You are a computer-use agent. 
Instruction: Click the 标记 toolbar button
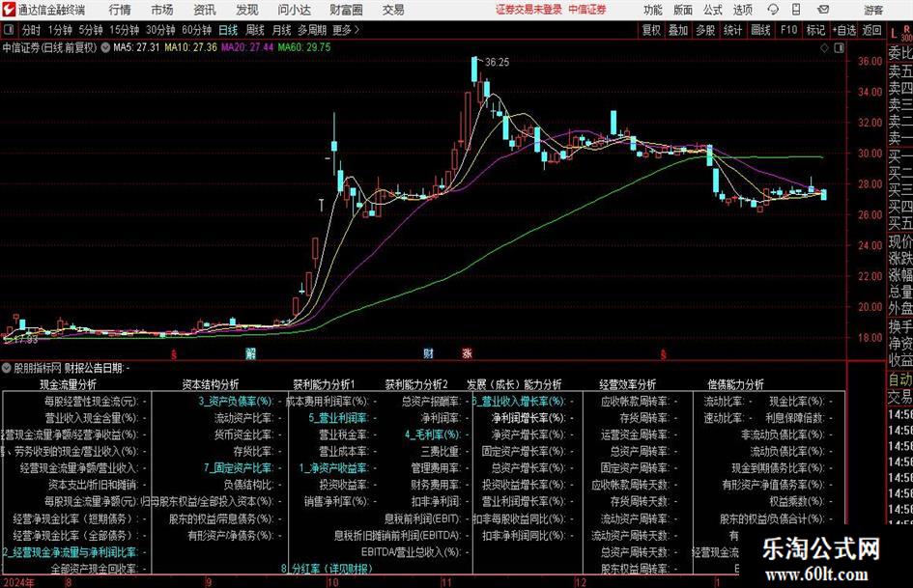pos(815,30)
